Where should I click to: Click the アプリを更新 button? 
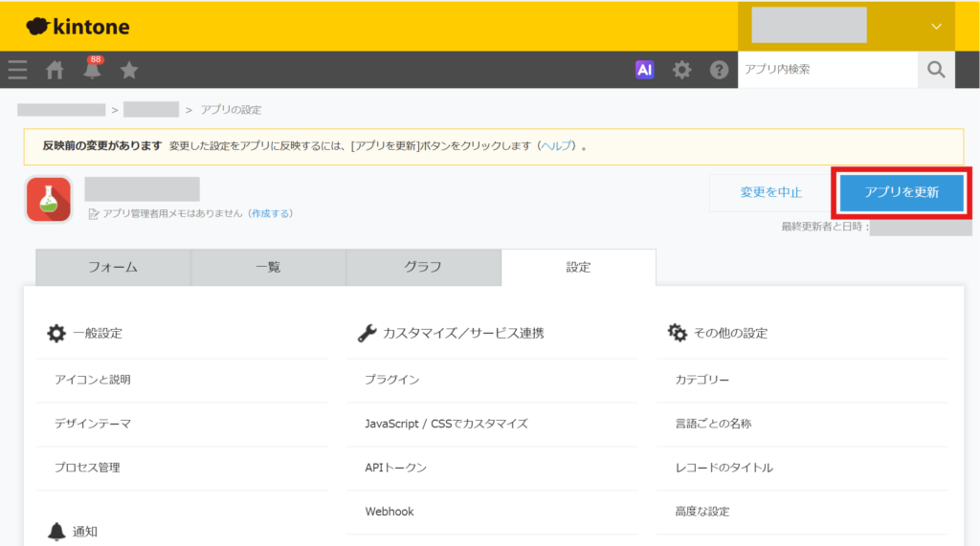tap(902, 192)
